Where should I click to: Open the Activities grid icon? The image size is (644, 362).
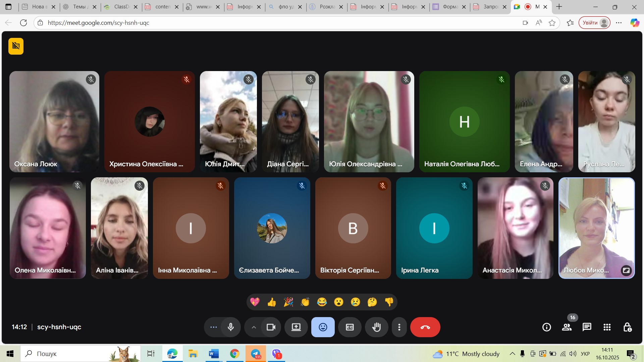click(x=607, y=327)
